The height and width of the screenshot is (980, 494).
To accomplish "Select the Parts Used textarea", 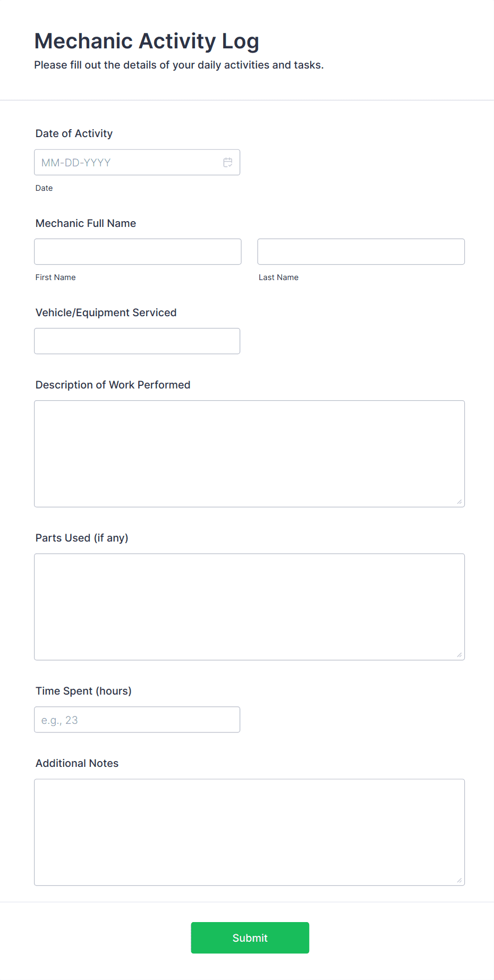I will point(249,606).
